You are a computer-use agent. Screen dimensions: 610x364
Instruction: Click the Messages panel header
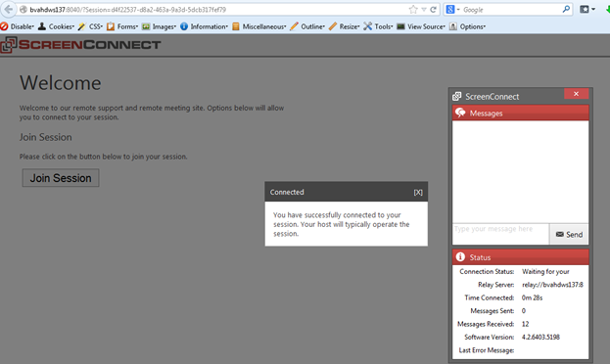click(x=521, y=113)
